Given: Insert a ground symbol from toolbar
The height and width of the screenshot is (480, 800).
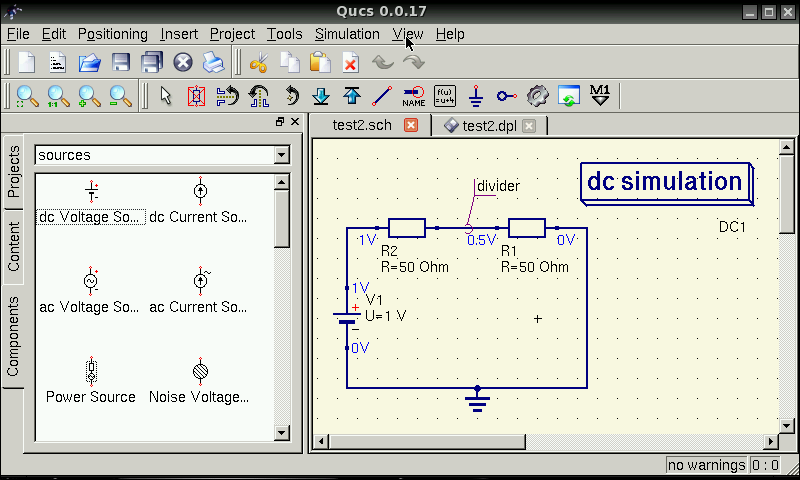Looking at the screenshot, I should (476, 96).
